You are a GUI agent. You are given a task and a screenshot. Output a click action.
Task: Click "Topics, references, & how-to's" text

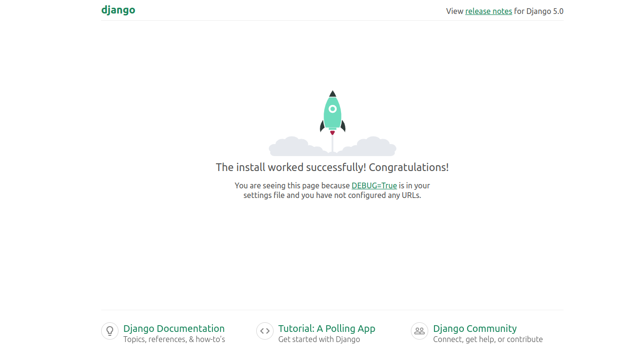pyautogui.click(x=174, y=339)
